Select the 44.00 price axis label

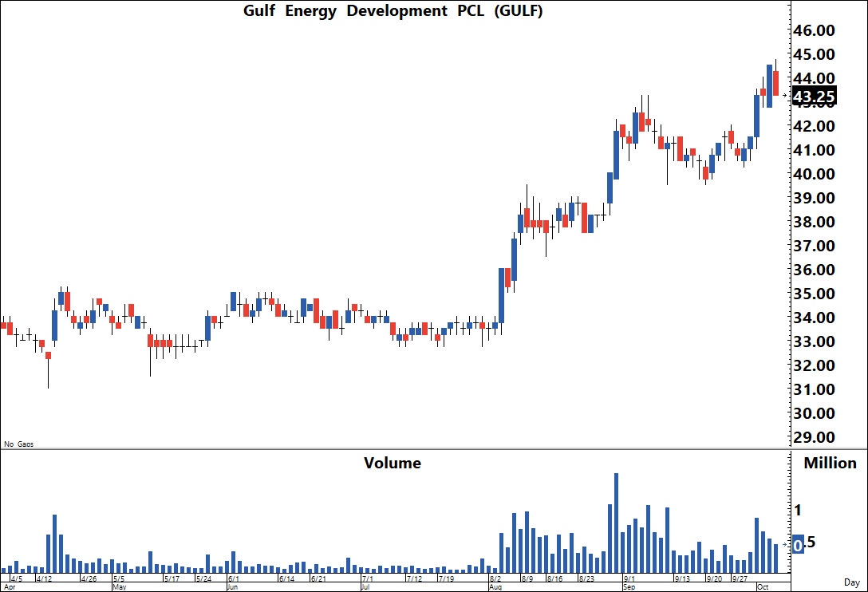point(814,78)
